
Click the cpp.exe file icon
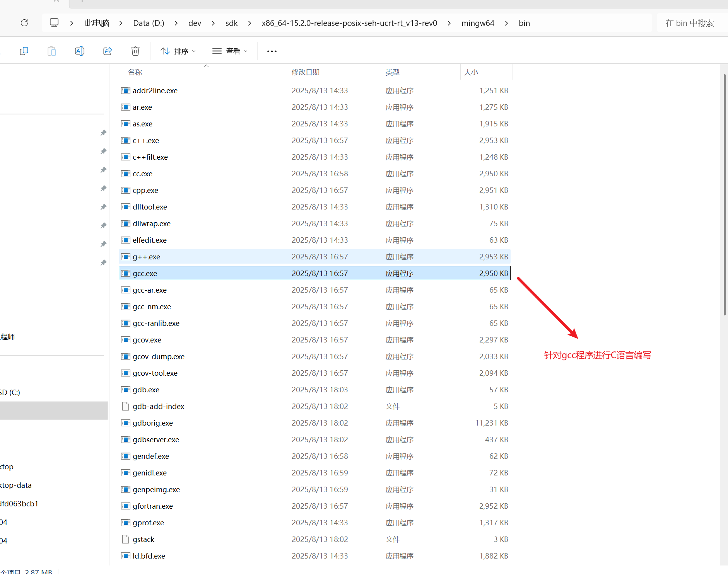(125, 190)
